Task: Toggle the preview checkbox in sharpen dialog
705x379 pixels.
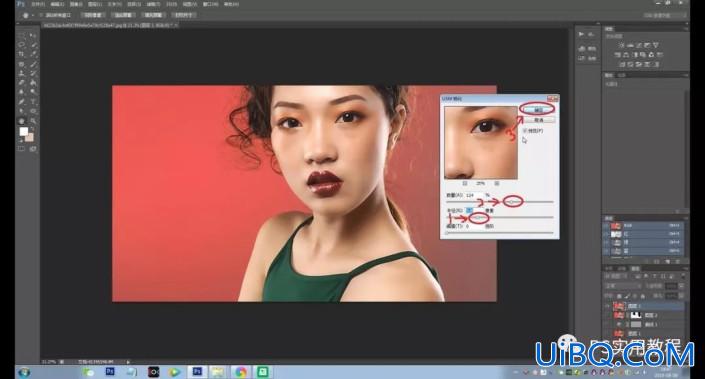Action: (525, 130)
